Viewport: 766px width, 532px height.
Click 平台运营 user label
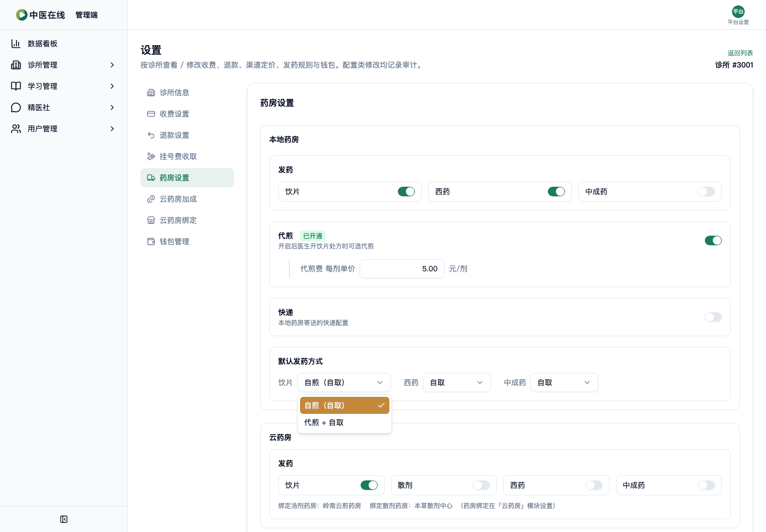(738, 22)
